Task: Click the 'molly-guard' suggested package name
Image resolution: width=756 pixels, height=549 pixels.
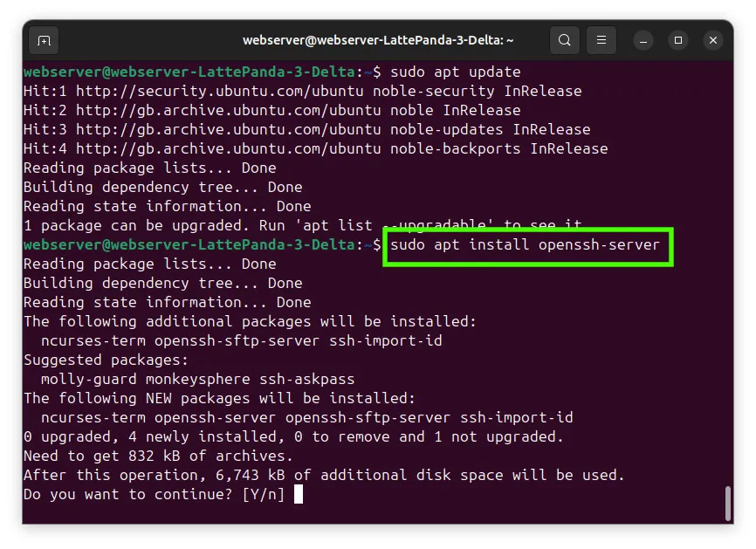Action: (89, 380)
